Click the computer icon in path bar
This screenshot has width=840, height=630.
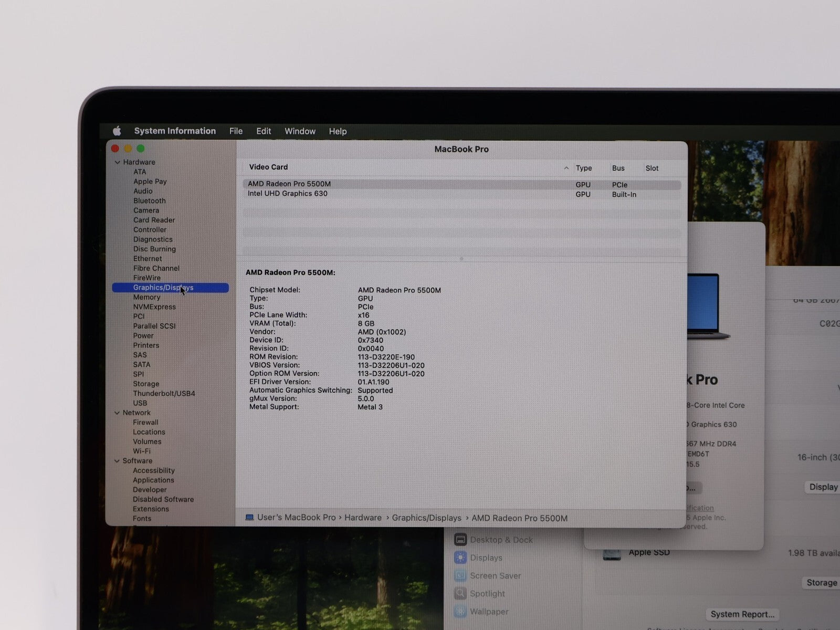(250, 518)
